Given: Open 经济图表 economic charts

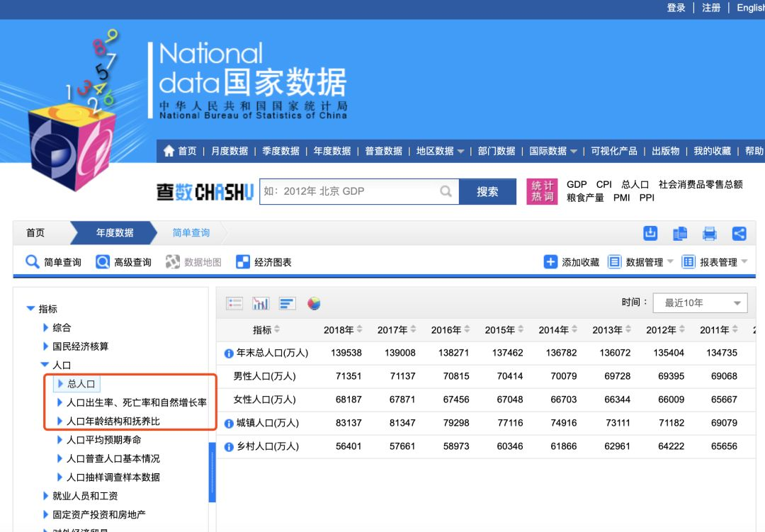Looking at the screenshot, I should tap(264, 262).
